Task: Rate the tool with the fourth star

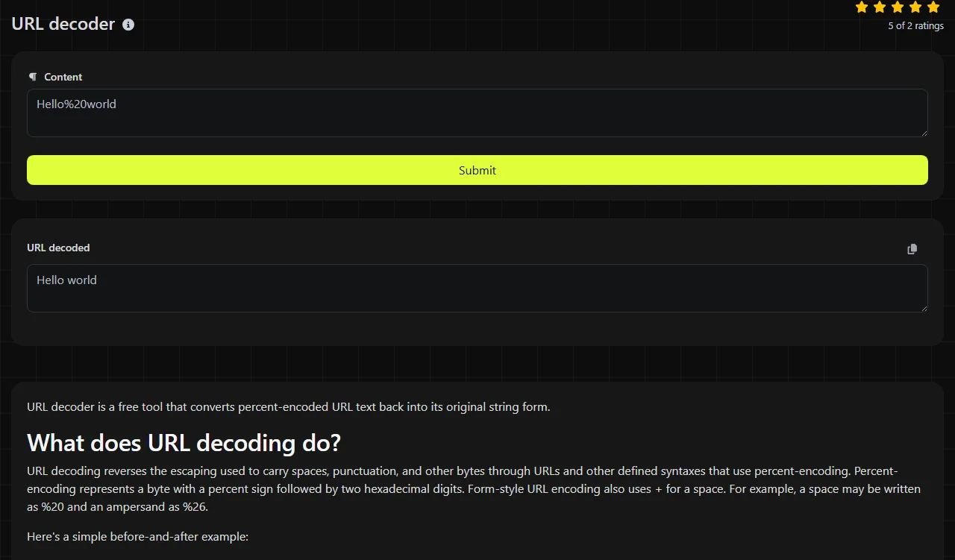Action: pos(915,7)
